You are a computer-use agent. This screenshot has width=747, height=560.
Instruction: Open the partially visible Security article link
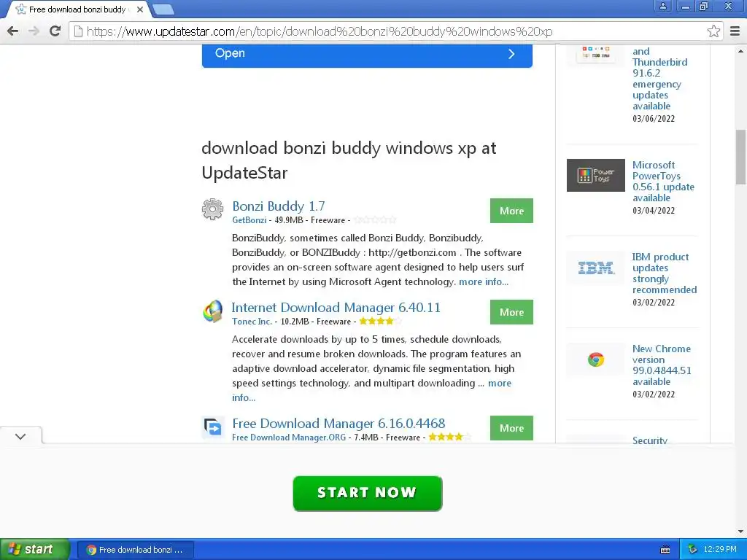[650, 440]
